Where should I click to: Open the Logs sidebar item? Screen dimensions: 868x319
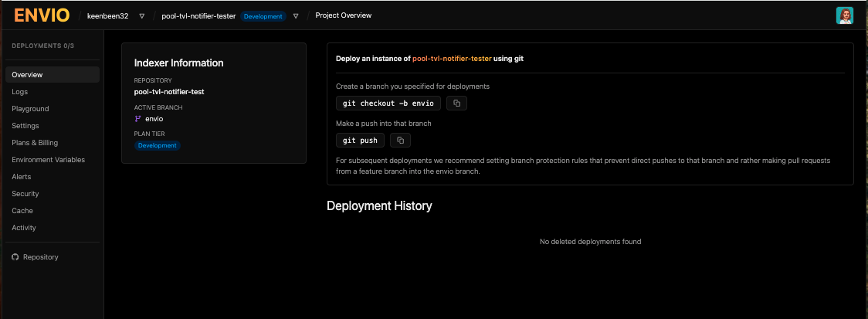[x=20, y=92]
